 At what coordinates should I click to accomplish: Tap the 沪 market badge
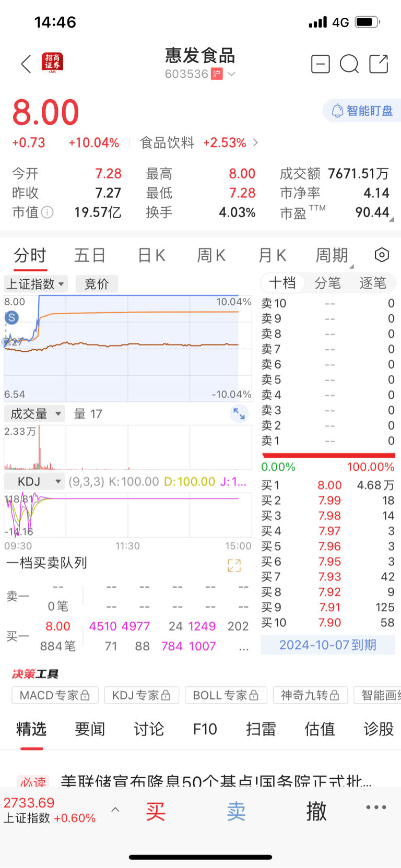tap(217, 74)
